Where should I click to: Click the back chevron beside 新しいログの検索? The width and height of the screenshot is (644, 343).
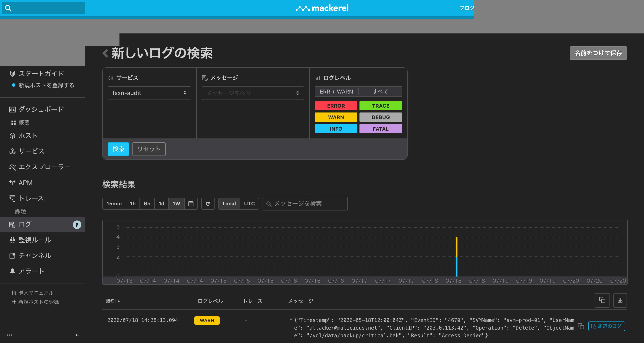(105, 53)
